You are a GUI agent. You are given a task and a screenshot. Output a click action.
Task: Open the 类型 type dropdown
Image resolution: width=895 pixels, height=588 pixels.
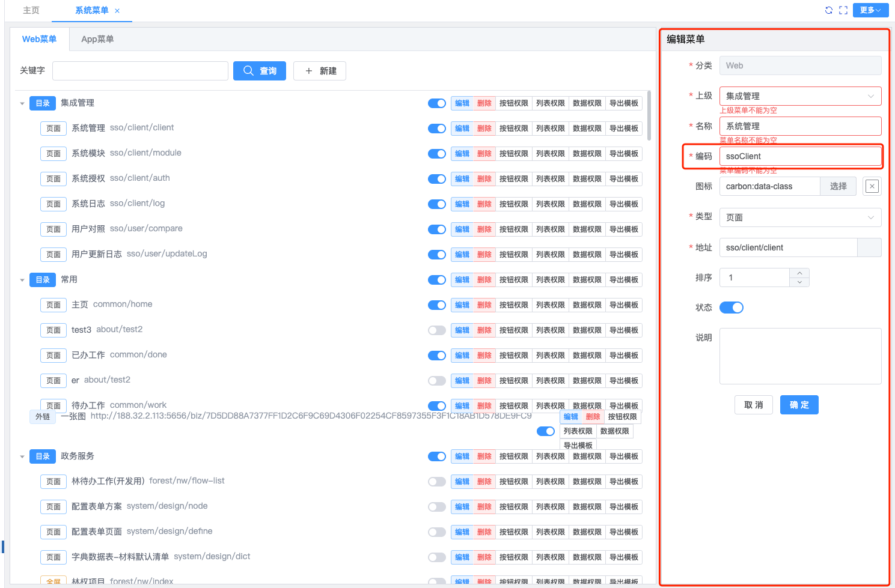[800, 217]
